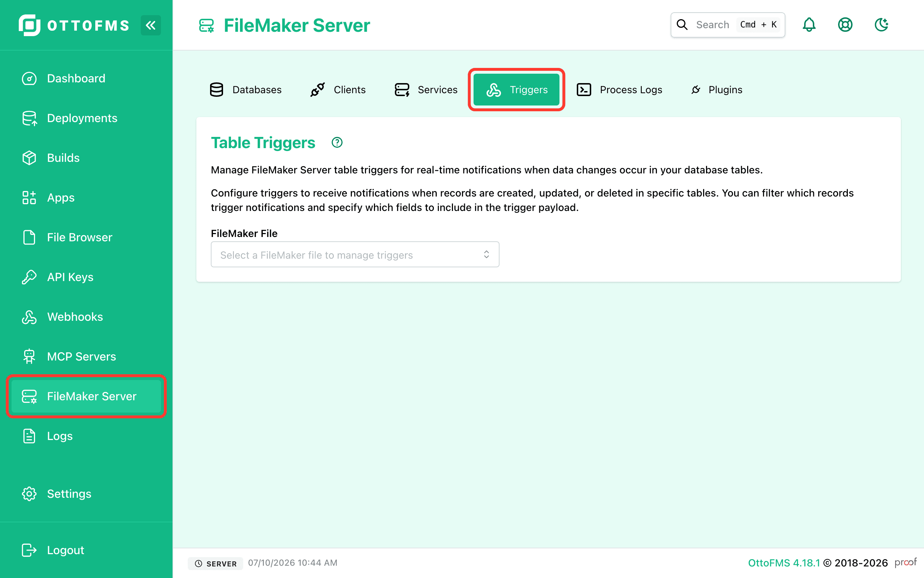Viewport: 924px width, 578px height.
Task: Go to API Keys
Action: coord(86,277)
